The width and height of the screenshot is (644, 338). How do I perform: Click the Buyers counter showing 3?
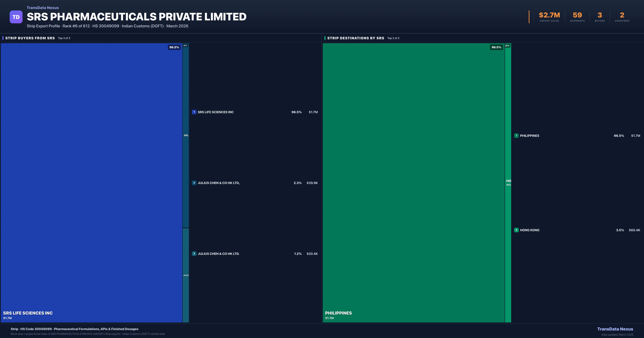point(599,15)
